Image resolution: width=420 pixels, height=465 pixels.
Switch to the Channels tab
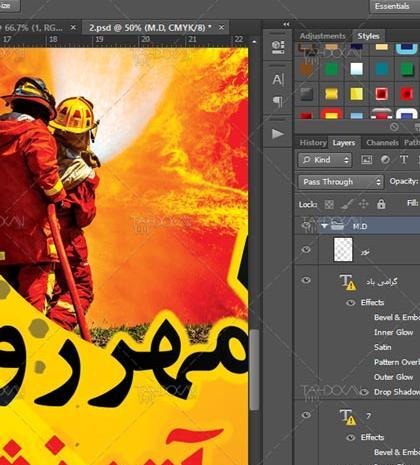pos(382,143)
